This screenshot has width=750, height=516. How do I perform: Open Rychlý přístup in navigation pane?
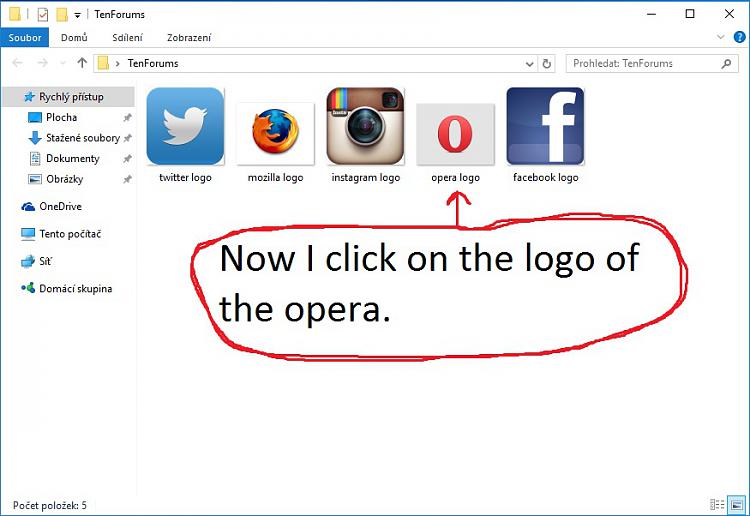click(68, 97)
